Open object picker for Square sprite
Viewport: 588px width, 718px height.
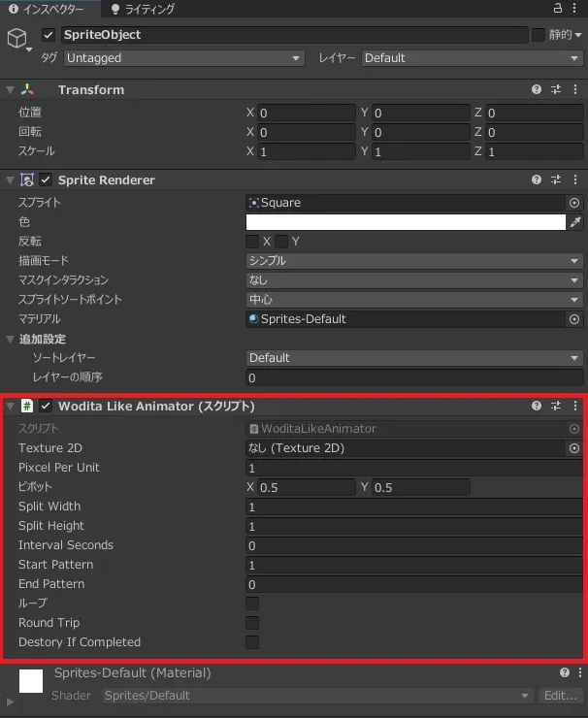(574, 203)
